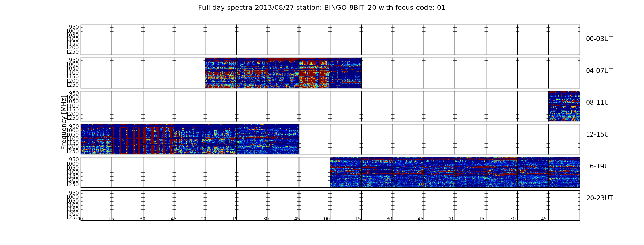
Task: Select the '12-15UT' row label
Action: coord(599,134)
